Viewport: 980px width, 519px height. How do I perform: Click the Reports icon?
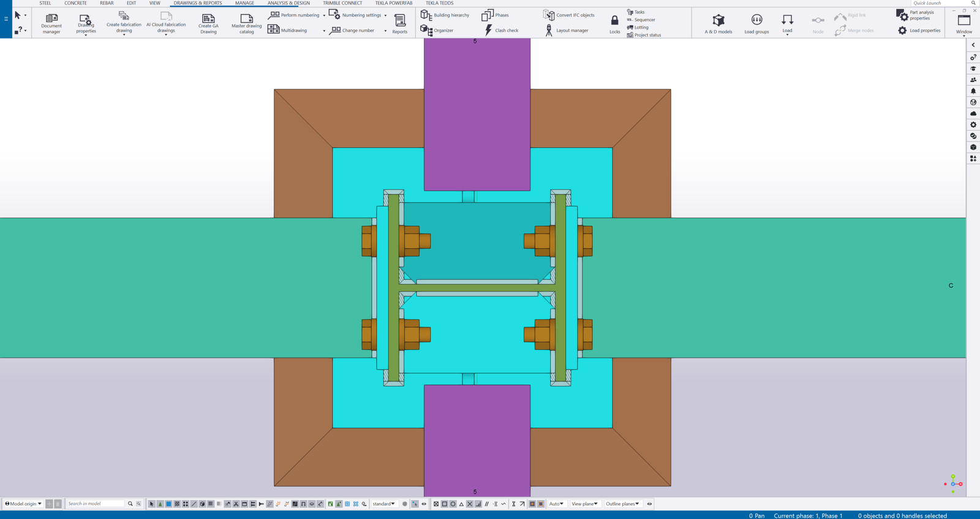(399, 23)
